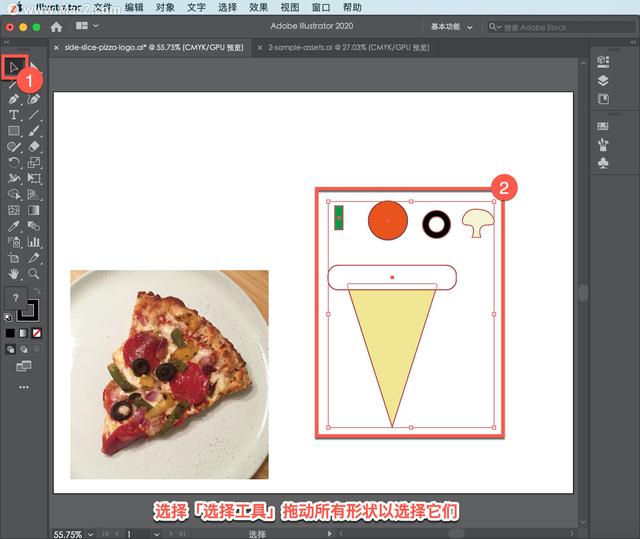Open the Symbols panel icon

pyautogui.click(x=603, y=163)
